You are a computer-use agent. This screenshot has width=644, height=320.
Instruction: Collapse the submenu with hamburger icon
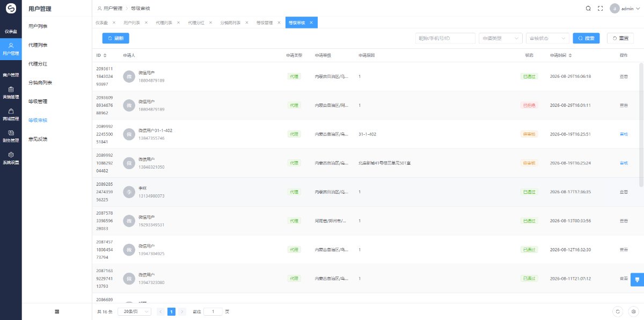(x=57, y=311)
